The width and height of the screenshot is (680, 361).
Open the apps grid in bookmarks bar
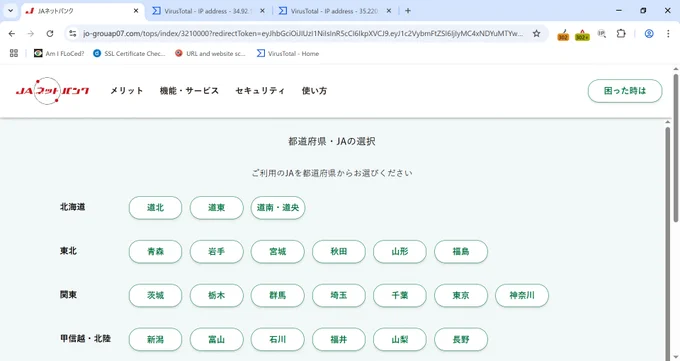coord(14,53)
